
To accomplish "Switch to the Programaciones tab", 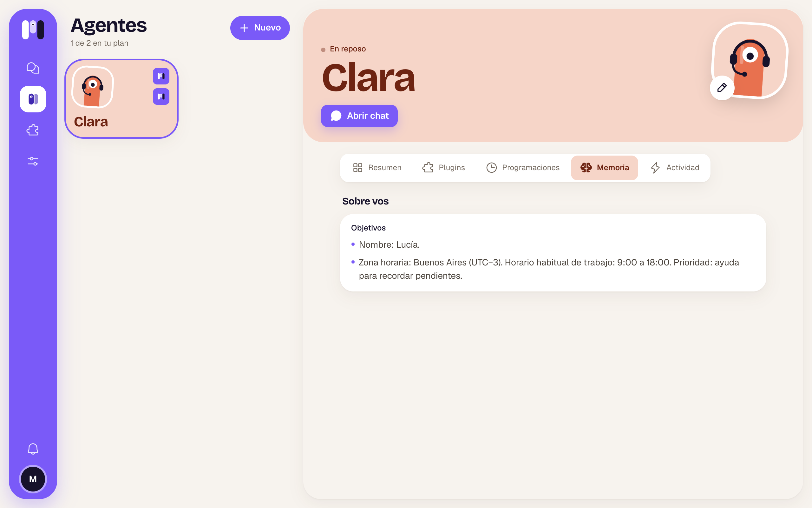I will (523, 168).
